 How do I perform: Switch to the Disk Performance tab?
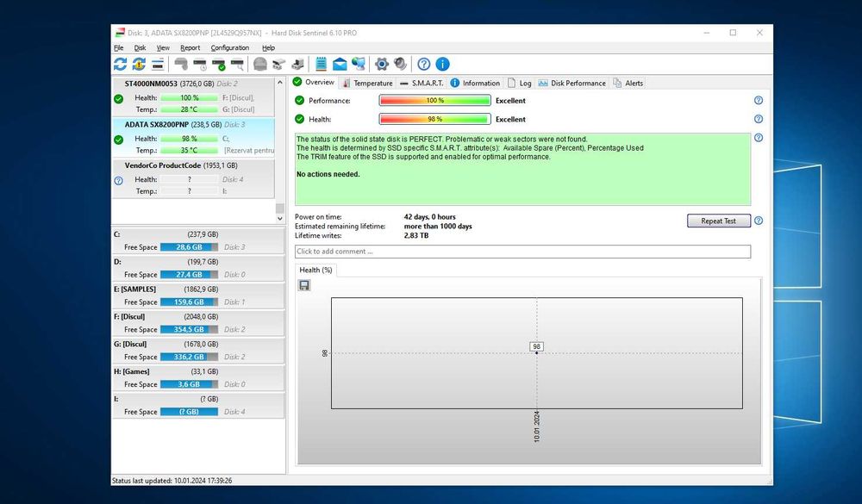click(572, 83)
